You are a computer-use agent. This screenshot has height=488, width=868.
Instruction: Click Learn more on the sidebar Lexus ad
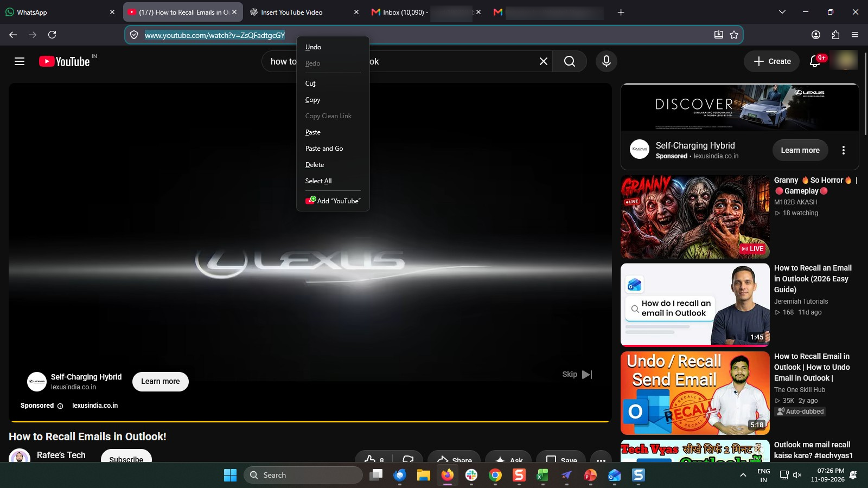click(x=800, y=150)
